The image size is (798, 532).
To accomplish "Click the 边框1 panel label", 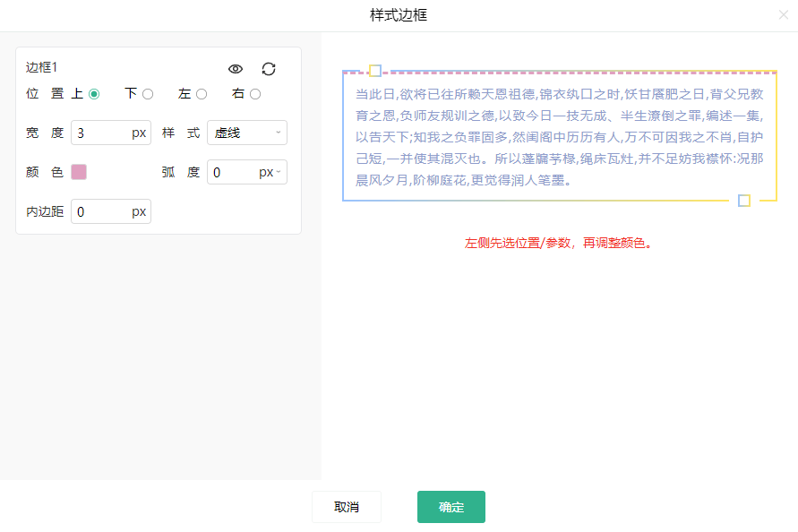I will 41,67.
